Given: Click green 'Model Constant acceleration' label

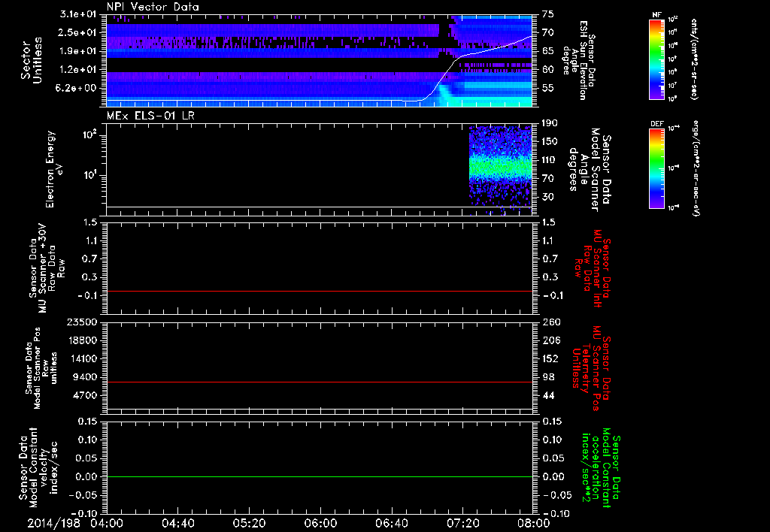Looking at the screenshot, I should pos(601,468).
